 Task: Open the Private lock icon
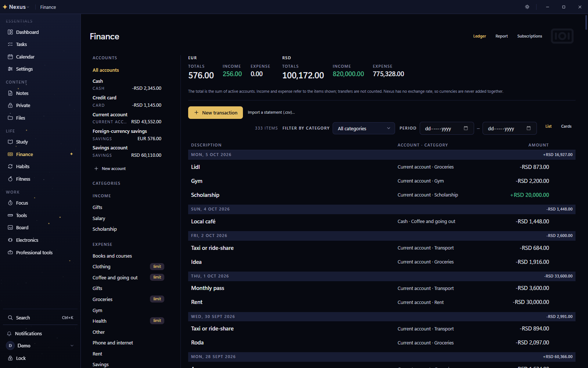(10, 105)
